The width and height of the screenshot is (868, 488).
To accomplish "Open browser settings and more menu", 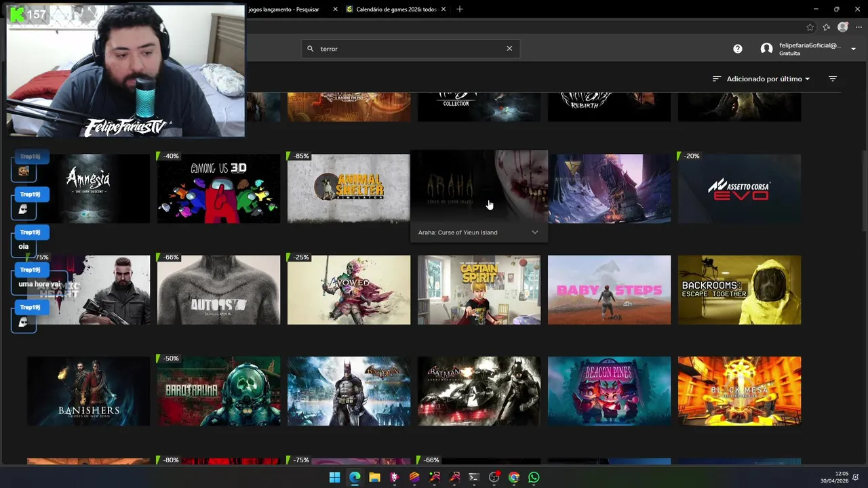I will 859,27.
